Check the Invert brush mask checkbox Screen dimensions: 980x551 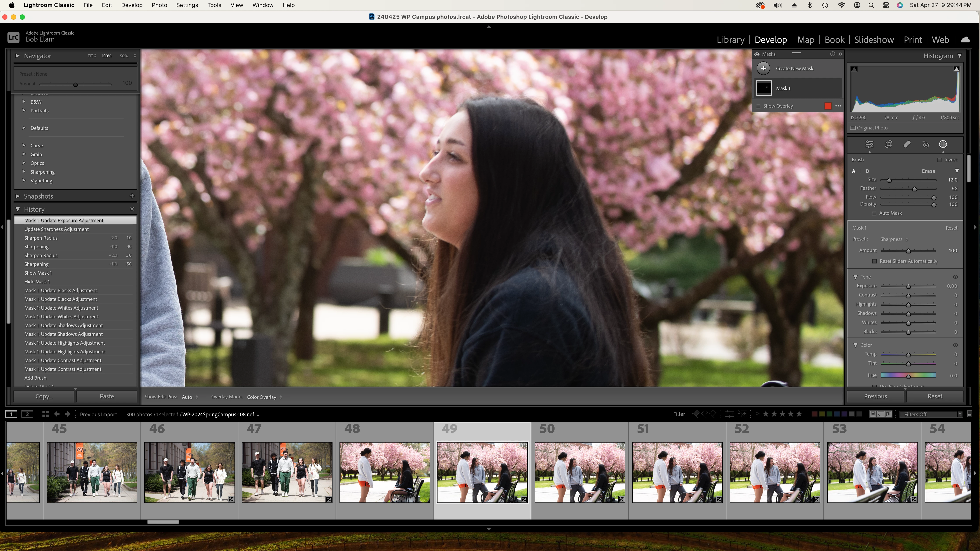coord(939,160)
